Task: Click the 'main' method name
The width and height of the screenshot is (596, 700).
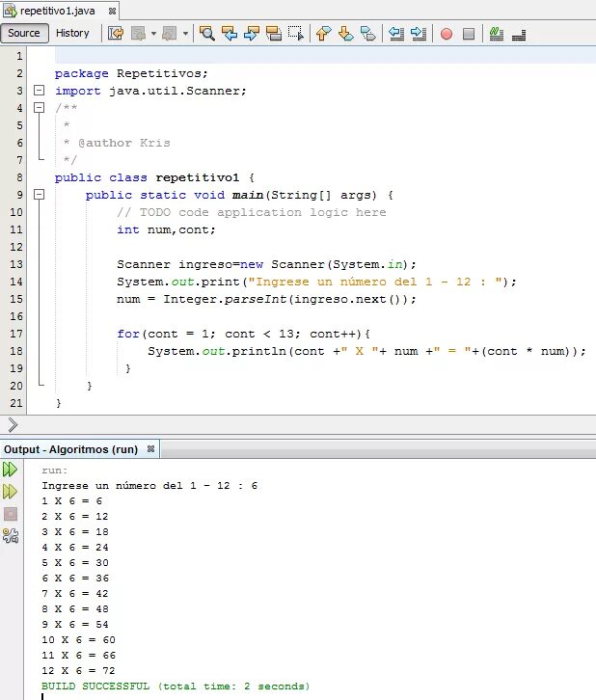Action: [x=248, y=195]
